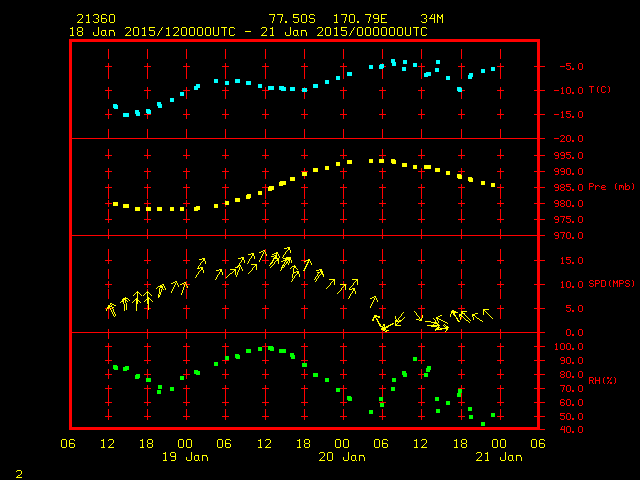
Task: Click the 975.0 pressure axis label
Action: (x=568, y=220)
